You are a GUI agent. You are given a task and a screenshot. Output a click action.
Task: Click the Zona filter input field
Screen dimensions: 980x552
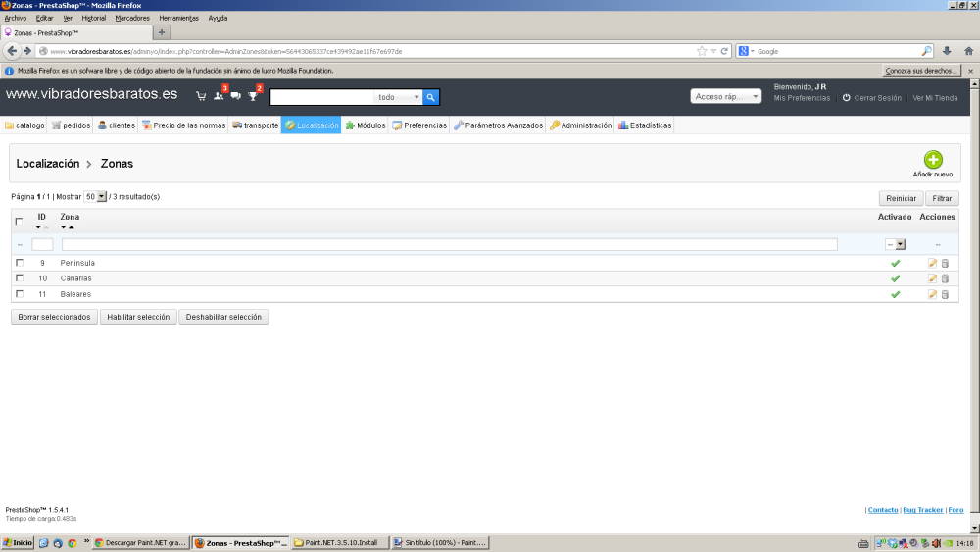coord(450,244)
